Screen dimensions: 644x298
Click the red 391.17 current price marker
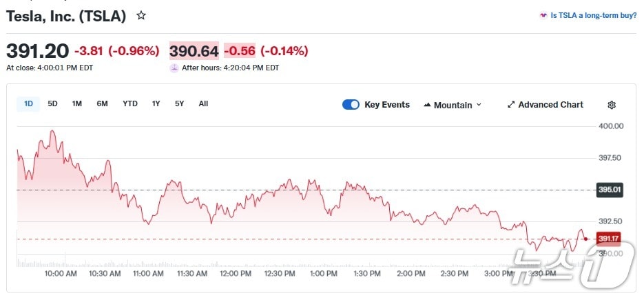(609, 239)
